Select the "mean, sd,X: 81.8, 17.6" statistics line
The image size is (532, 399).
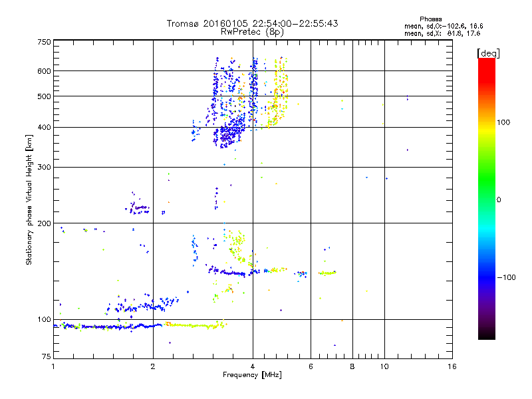[x=442, y=33]
